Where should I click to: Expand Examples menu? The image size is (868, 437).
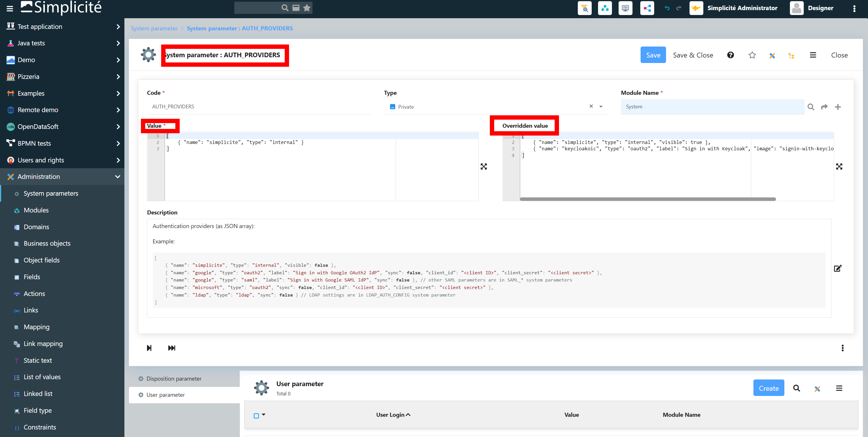[x=62, y=93]
